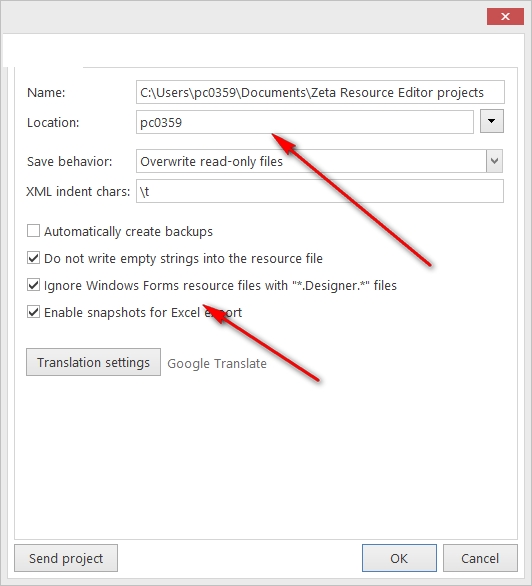Image resolution: width=532 pixels, height=586 pixels.
Task: Toggle Ignore Windows Forms resource files checkbox
Action: [x=33, y=285]
